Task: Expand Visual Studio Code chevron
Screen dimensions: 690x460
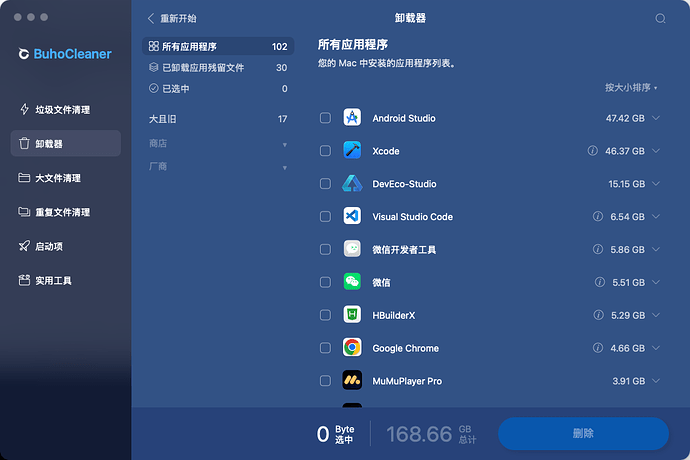Action: click(656, 217)
